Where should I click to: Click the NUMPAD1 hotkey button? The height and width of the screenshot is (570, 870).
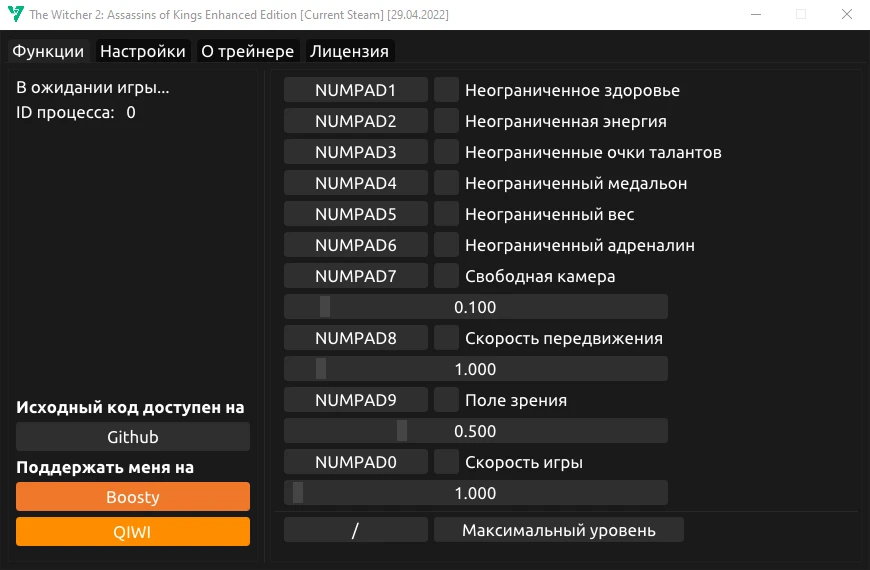(356, 90)
